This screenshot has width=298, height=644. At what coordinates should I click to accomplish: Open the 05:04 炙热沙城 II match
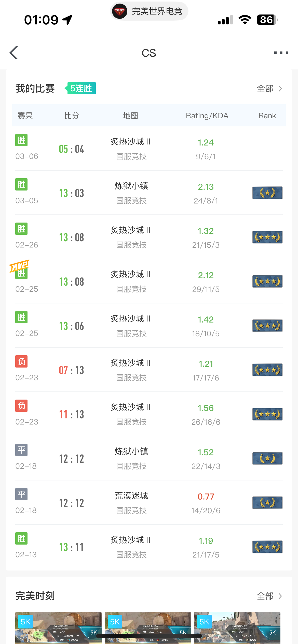point(130,149)
